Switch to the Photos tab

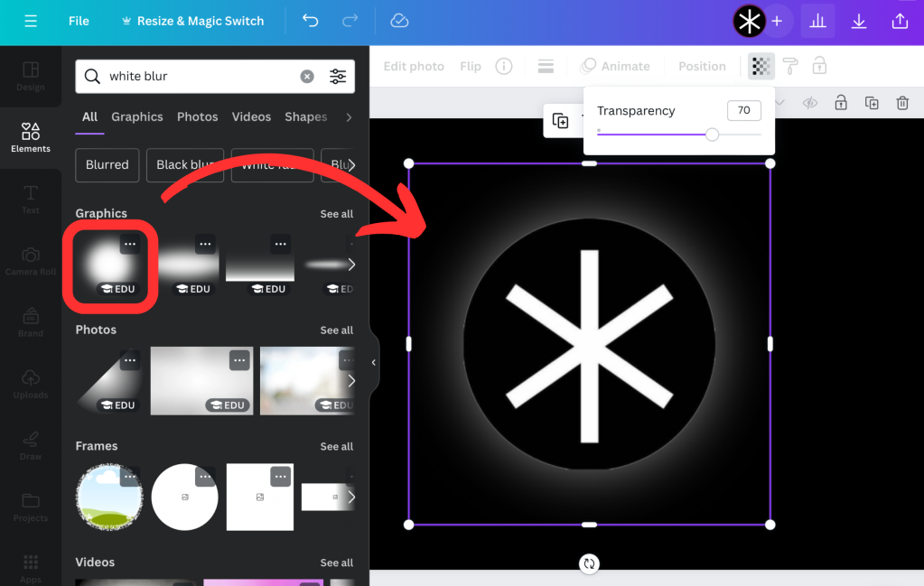tap(198, 116)
